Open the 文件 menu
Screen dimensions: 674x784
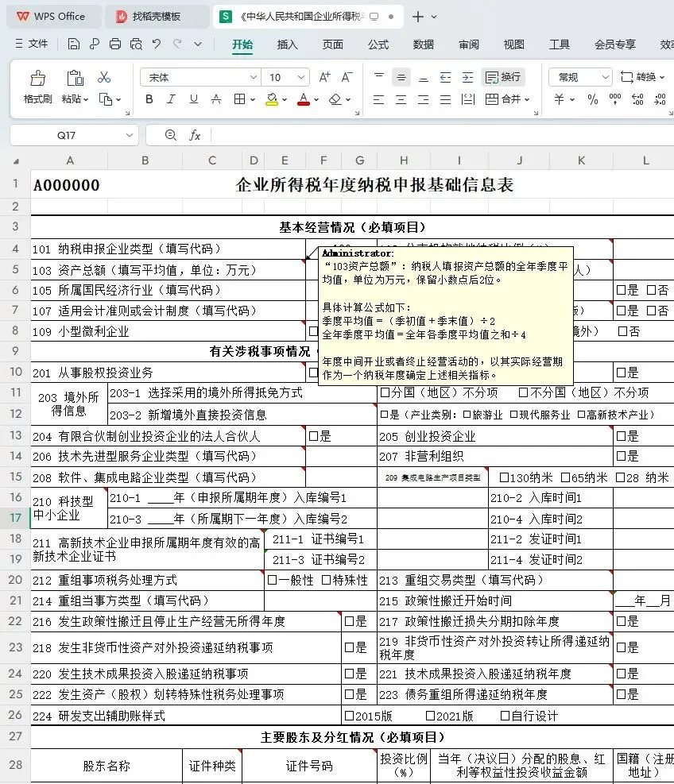click(x=32, y=44)
